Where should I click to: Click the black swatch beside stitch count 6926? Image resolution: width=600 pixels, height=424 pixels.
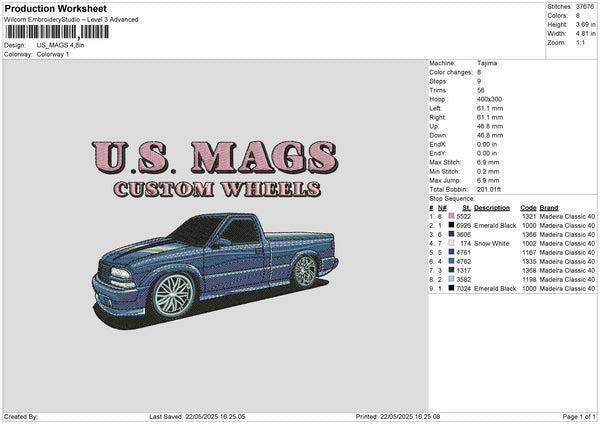point(451,225)
